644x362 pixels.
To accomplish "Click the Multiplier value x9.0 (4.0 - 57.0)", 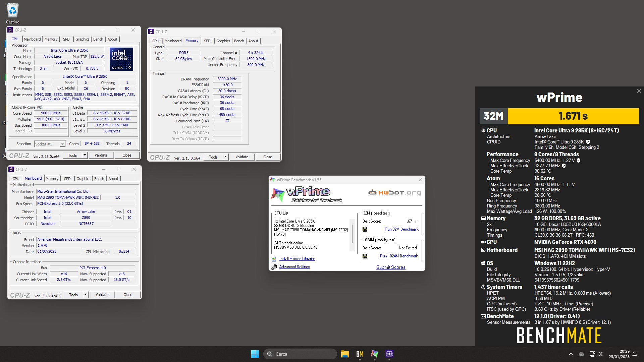I will click(51, 119).
